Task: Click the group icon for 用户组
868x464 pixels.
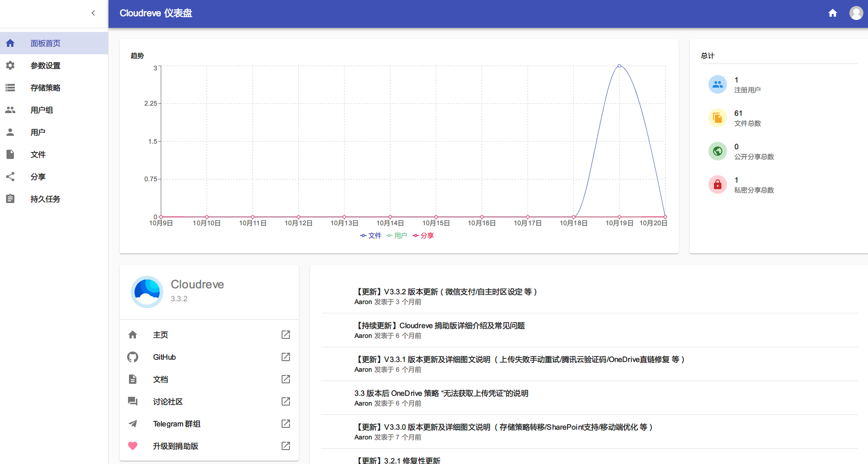Action: [10, 110]
